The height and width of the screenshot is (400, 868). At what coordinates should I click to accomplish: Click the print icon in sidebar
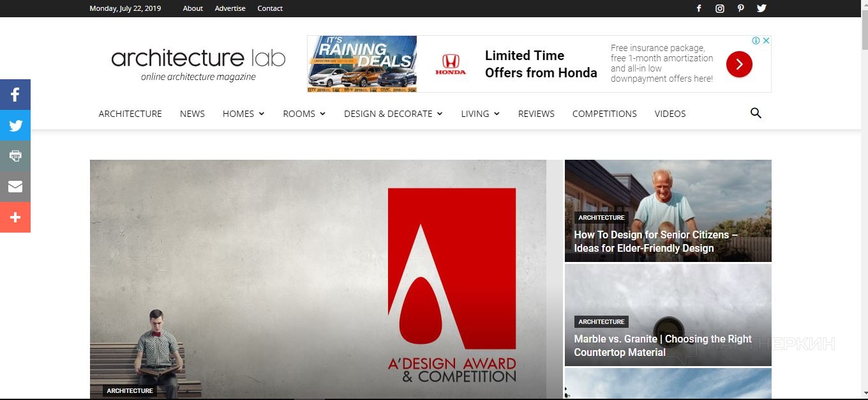click(15, 156)
